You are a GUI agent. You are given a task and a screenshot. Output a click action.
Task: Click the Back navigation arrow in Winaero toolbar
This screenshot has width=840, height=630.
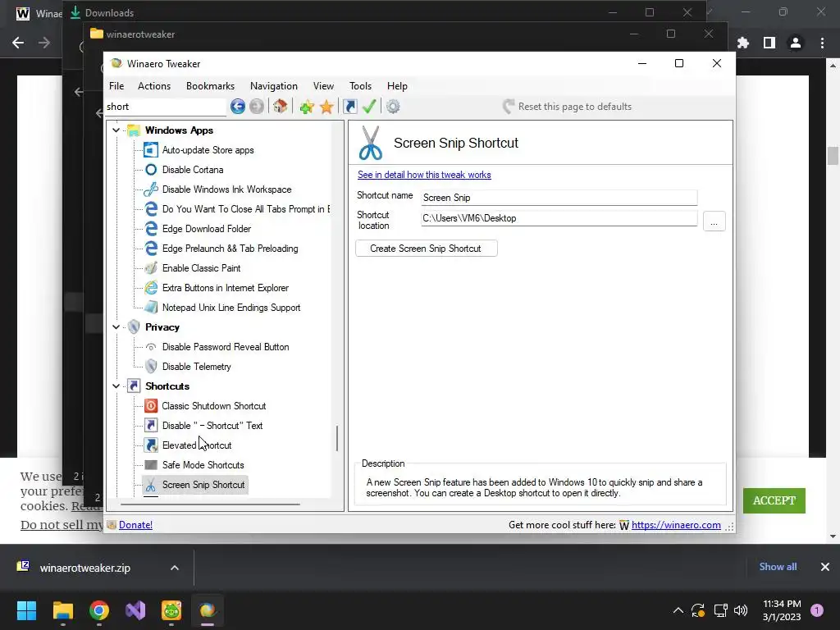click(x=238, y=107)
